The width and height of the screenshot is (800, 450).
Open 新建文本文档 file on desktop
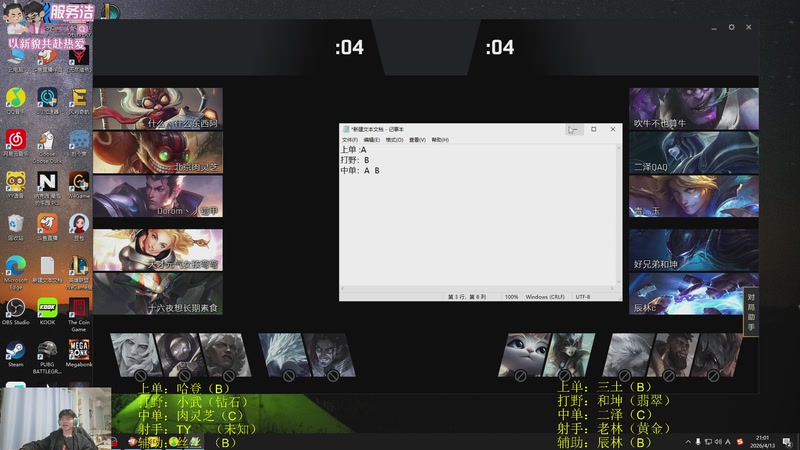47,269
